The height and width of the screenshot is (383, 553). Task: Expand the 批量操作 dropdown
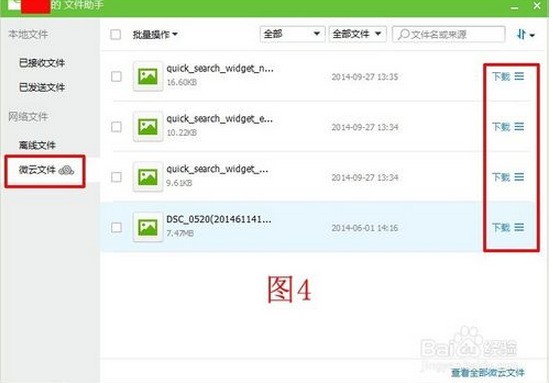click(155, 35)
